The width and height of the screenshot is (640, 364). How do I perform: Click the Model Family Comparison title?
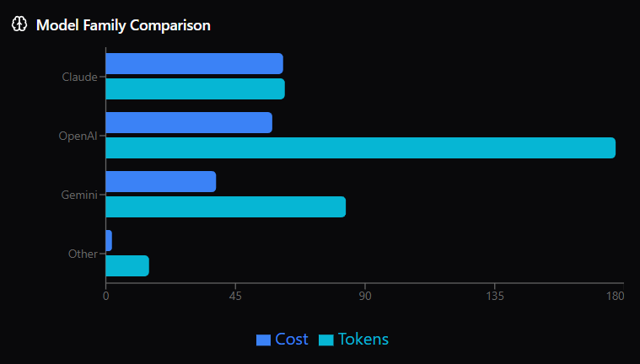click(x=123, y=25)
